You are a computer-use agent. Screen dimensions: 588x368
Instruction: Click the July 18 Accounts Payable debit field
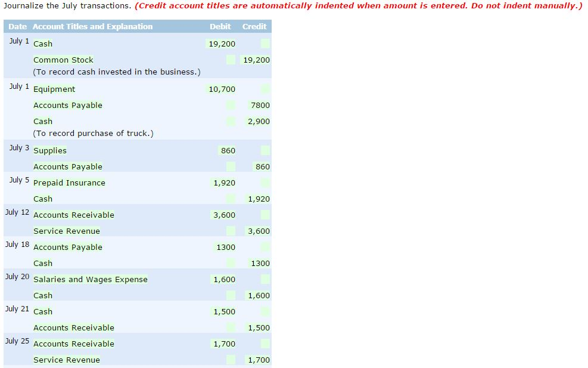click(226, 247)
